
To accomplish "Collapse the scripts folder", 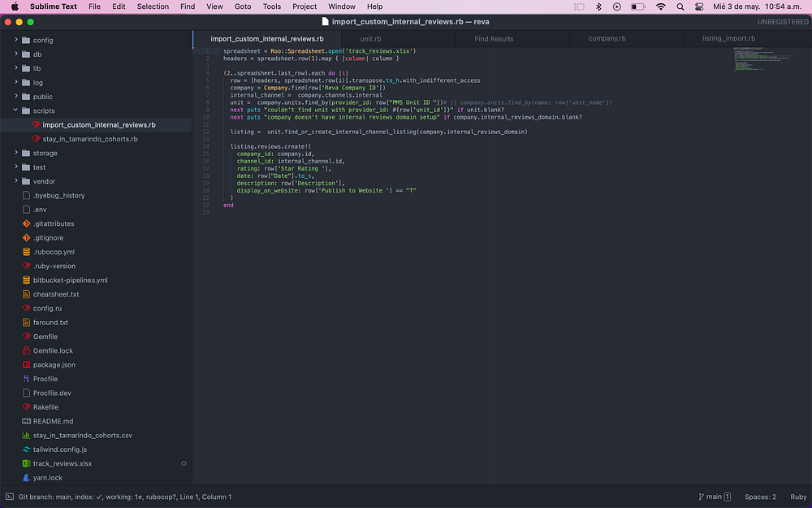I will 15,111.
